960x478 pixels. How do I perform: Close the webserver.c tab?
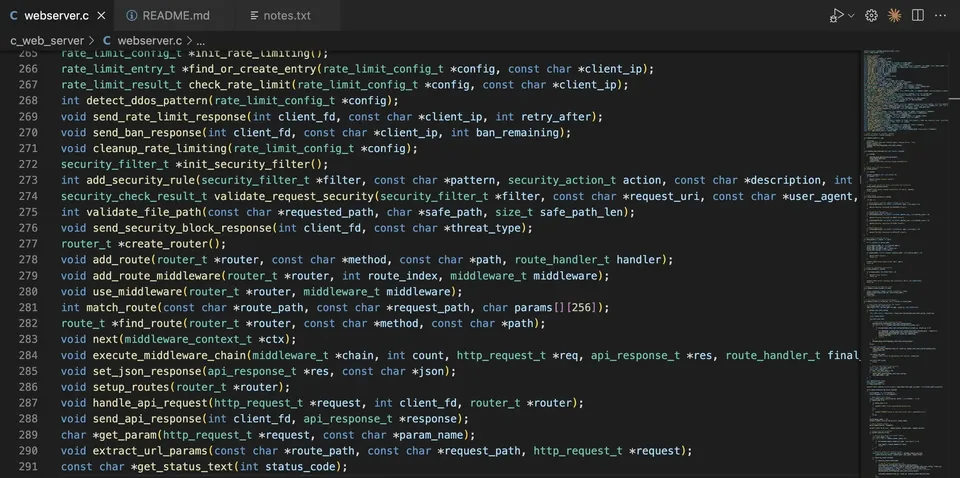102,16
